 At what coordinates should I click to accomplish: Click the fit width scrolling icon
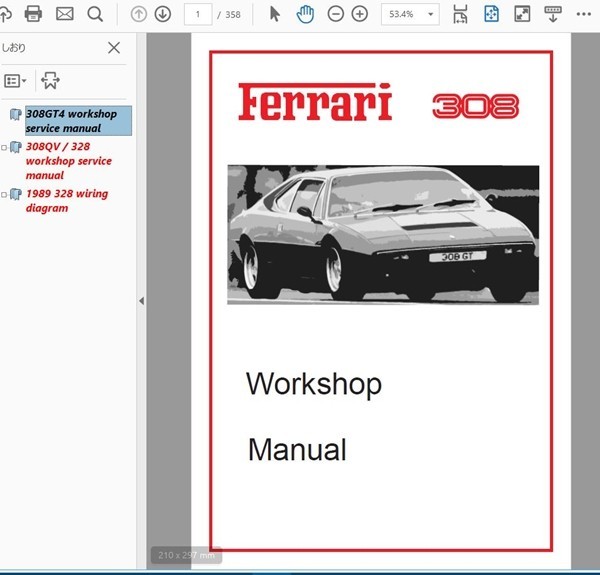tap(460, 15)
